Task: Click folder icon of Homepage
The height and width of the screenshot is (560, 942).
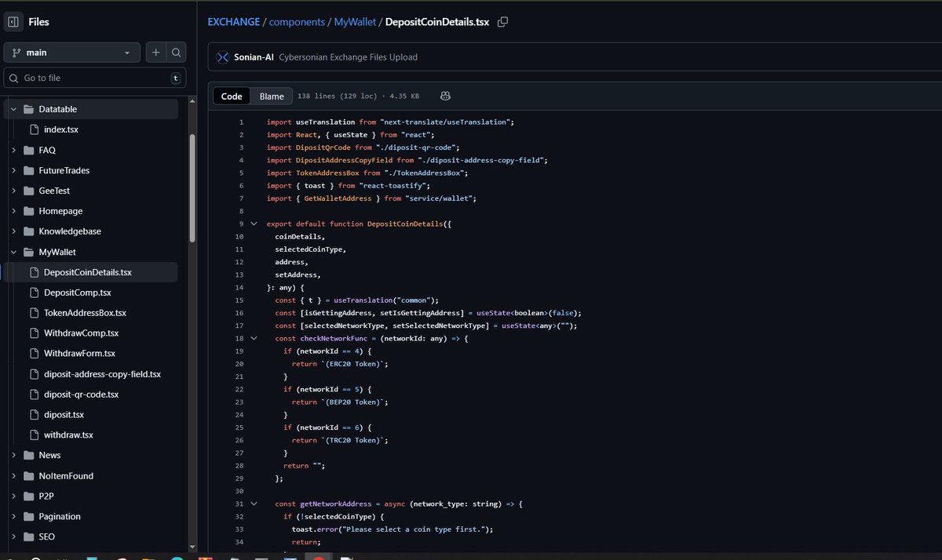Action: coord(29,211)
